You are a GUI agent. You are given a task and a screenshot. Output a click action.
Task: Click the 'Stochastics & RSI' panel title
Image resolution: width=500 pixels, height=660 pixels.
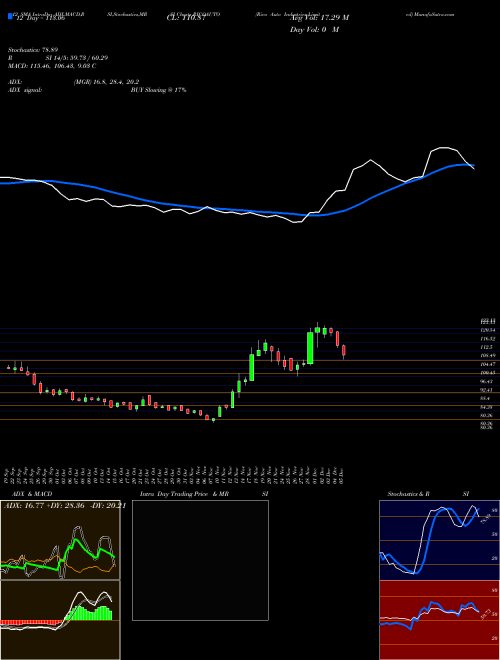coord(428,494)
